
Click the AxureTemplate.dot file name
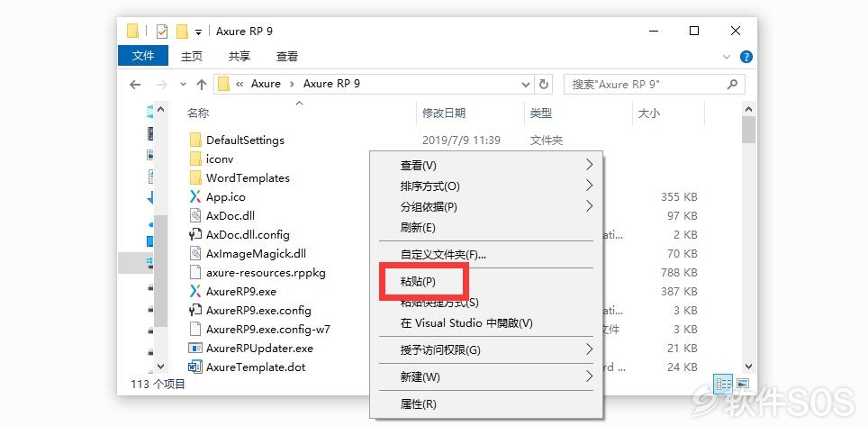click(256, 367)
